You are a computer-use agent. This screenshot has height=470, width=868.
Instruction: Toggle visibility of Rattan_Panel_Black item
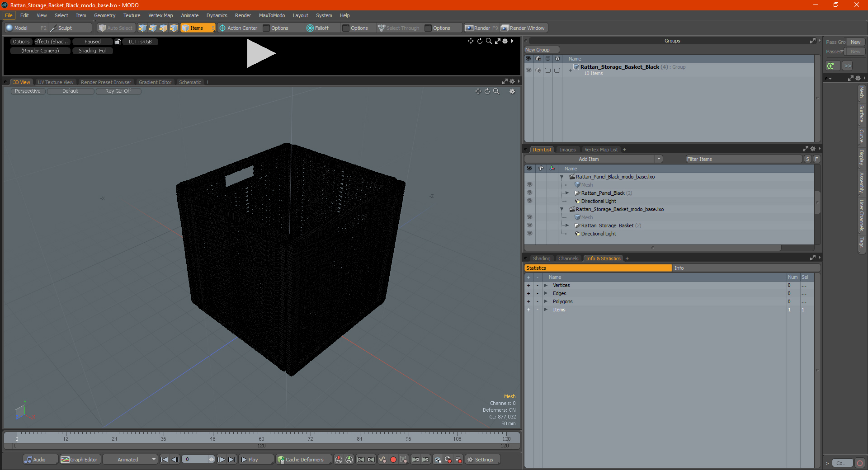(529, 193)
